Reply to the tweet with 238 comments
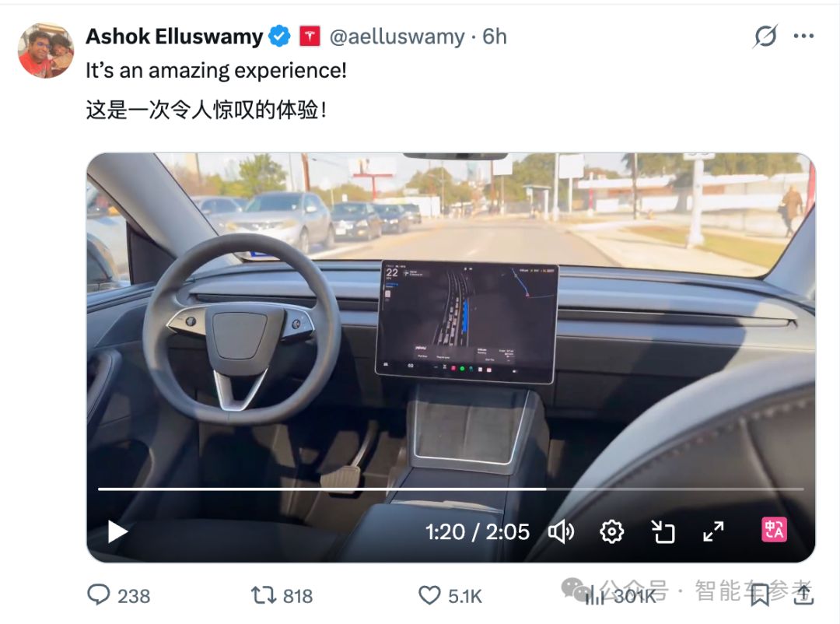The height and width of the screenshot is (624, 840). click(x=118, y=595)
